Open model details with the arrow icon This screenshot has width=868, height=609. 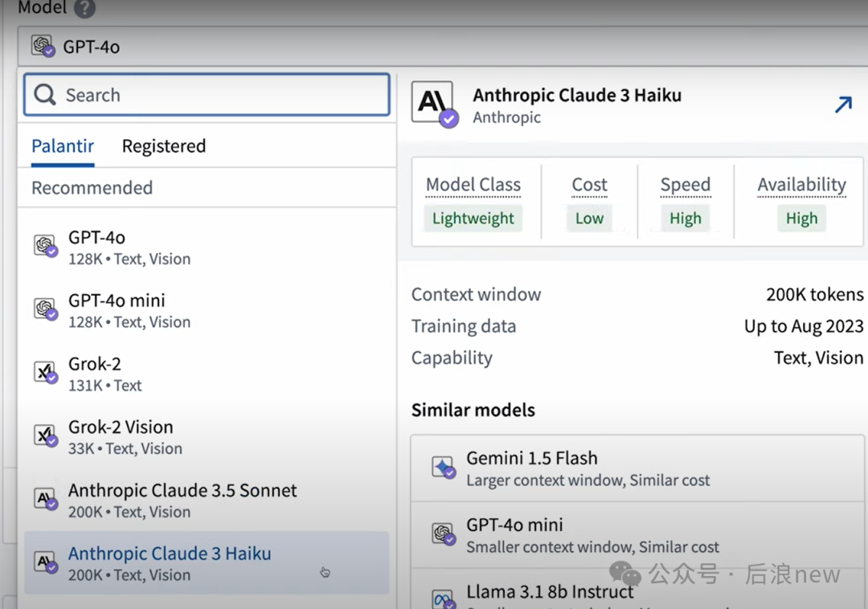pos(842,104)
